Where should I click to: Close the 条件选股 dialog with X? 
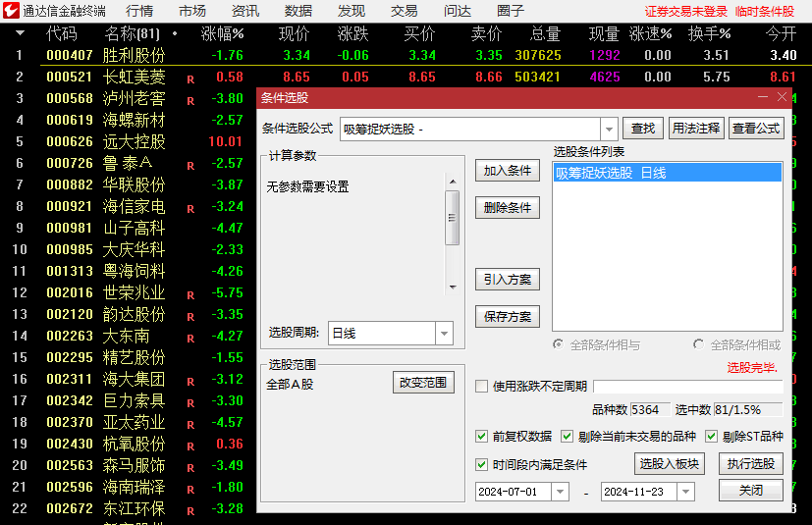(x=782, y=97)
